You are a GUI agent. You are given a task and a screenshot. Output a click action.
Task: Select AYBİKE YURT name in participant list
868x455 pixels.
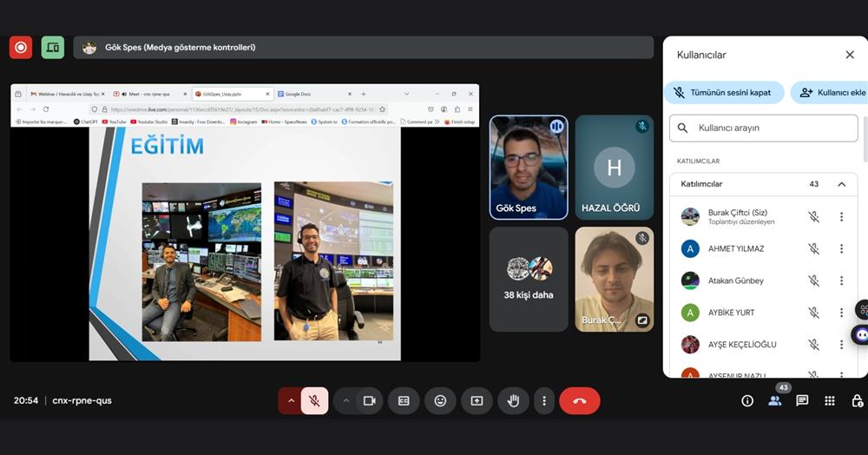731,313
